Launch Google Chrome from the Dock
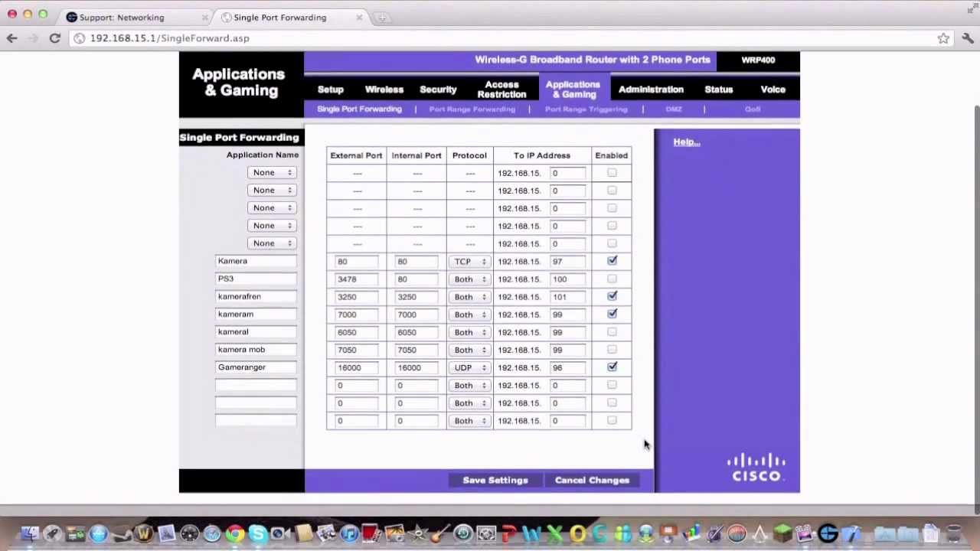 pyautogui.click(x=235, y=533)
